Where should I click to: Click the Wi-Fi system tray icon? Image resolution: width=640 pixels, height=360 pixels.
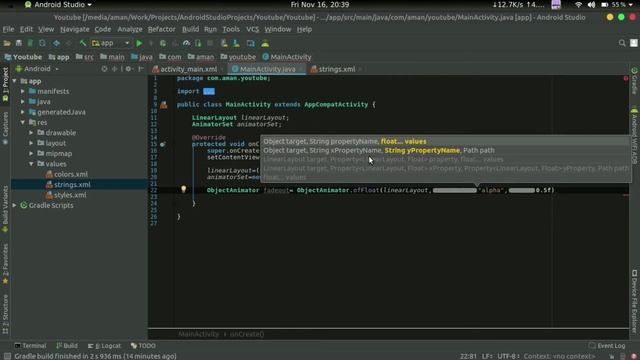[x=578, y=5]
